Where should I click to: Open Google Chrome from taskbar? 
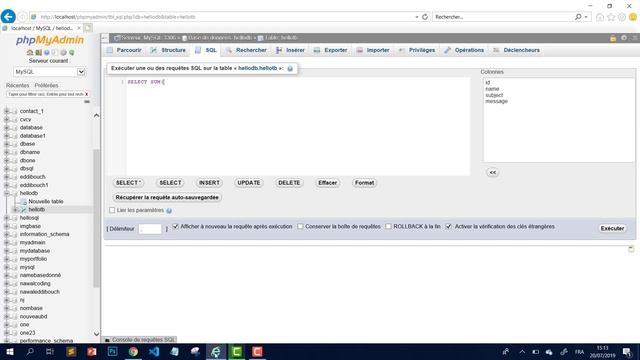tap(133, 351)
